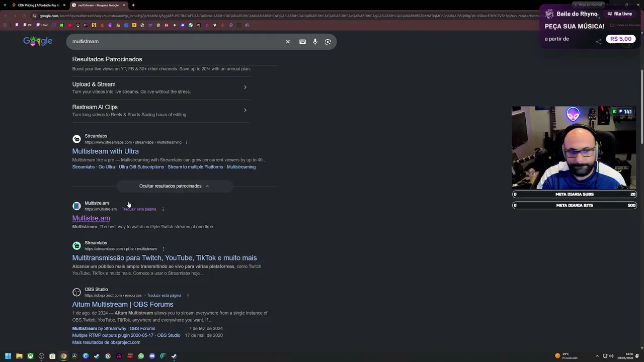Open the tab search dropdown arrow

coord(5,5)
